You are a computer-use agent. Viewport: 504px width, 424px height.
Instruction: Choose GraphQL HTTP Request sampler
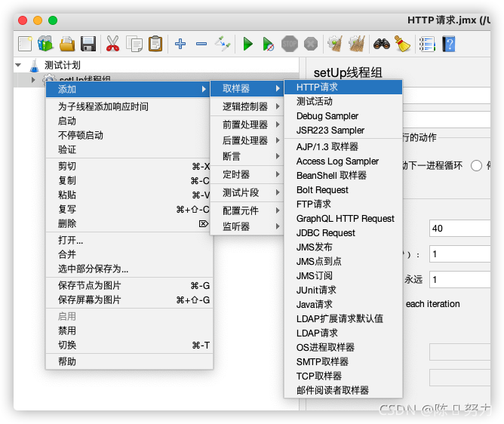pyautogui.click(x=343, y=219)
